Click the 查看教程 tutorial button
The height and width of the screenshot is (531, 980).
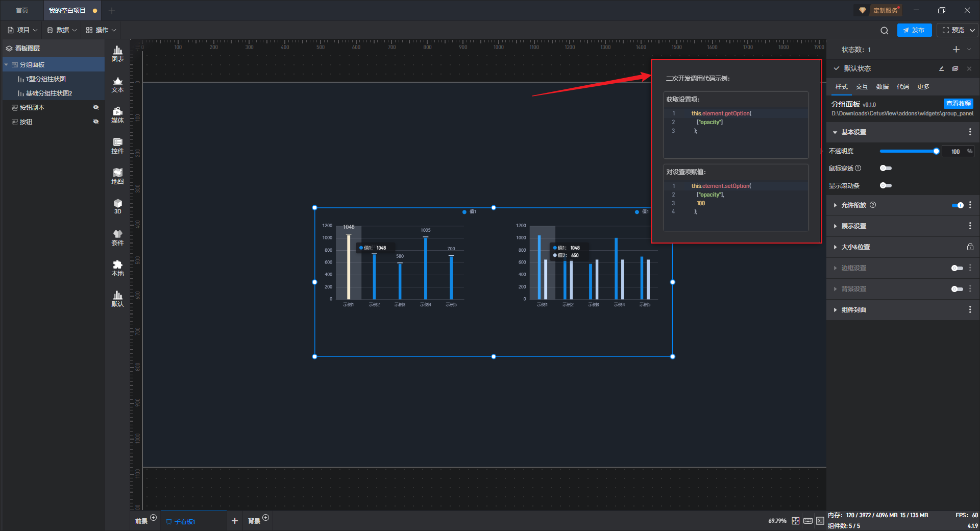click(958, 104)
